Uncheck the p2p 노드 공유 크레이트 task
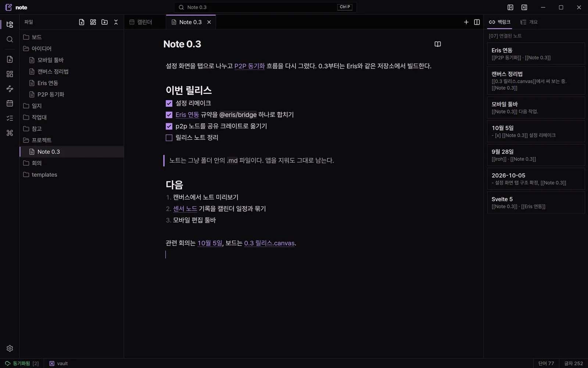This screenshot has height=368, width=588. click(x=169, y=126)
